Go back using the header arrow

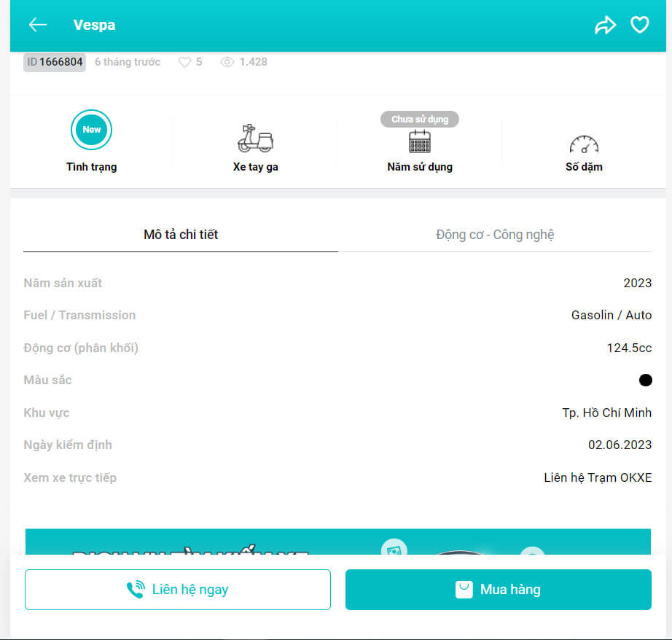point(38,25)
